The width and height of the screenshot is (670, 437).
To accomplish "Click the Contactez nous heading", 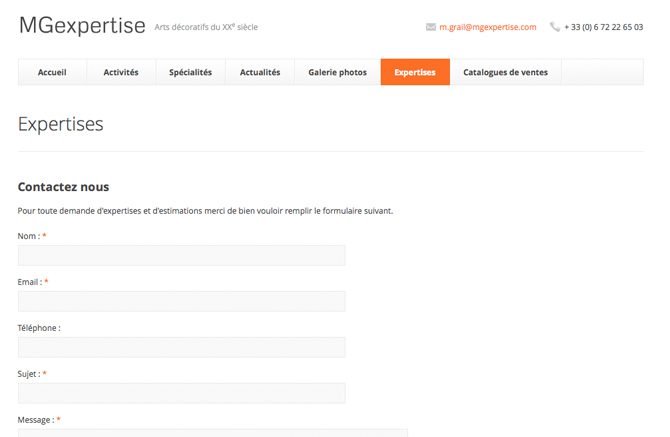I will tap(63, 187).
